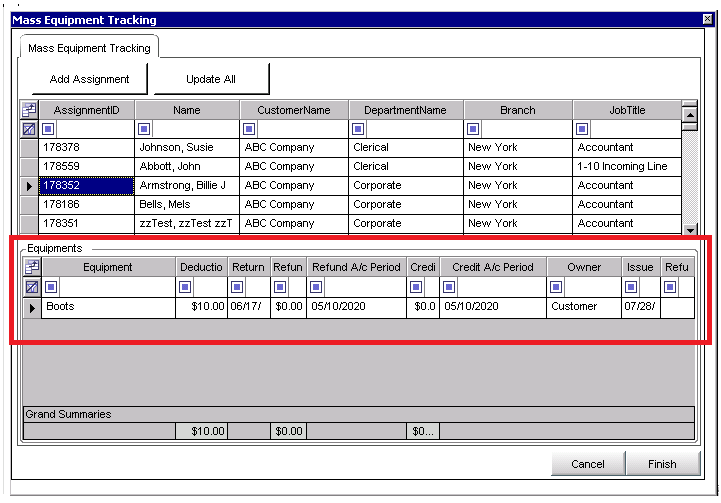Viewport: 721px width, 503px height.
Task: Open Branch column filter operator icon
Action: 473,129
